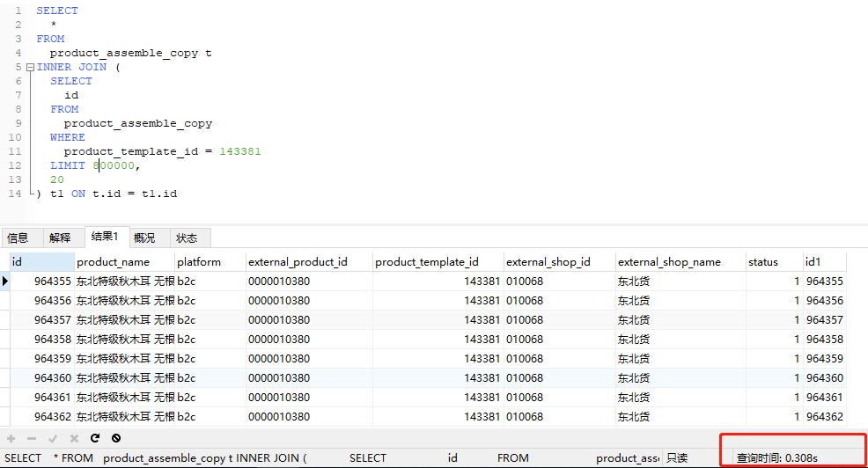
Task: Open the 概况 tab
Action: 144,238
